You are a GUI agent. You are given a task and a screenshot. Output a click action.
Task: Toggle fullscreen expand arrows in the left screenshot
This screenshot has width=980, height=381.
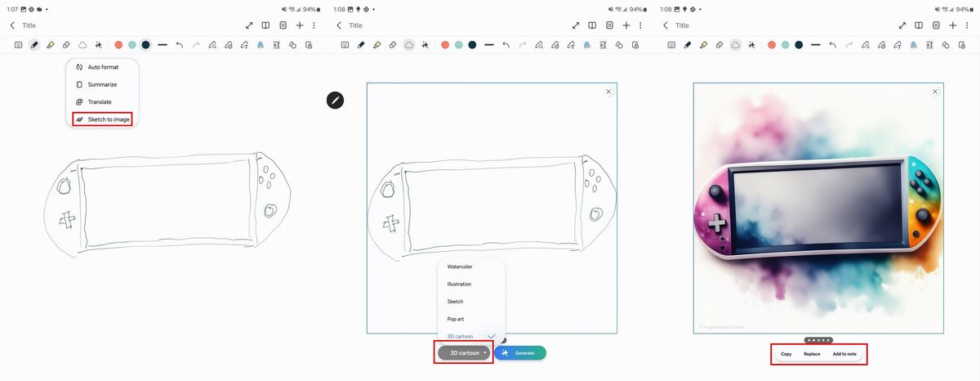click(249, 25)
